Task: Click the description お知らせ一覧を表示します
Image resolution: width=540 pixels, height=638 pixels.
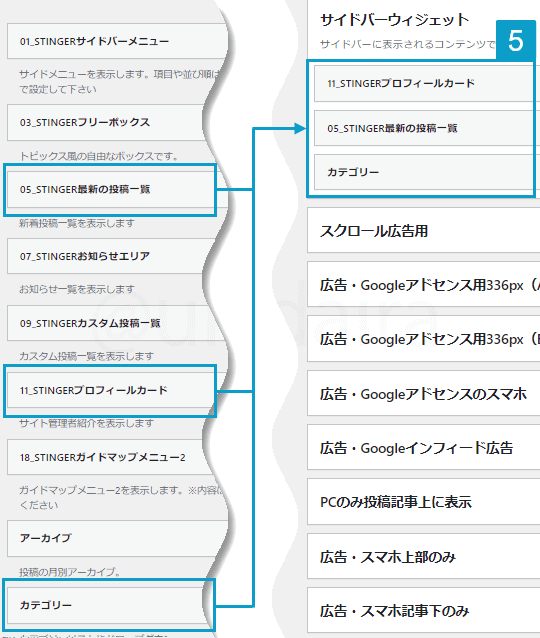Action: (x=77, y=289)
